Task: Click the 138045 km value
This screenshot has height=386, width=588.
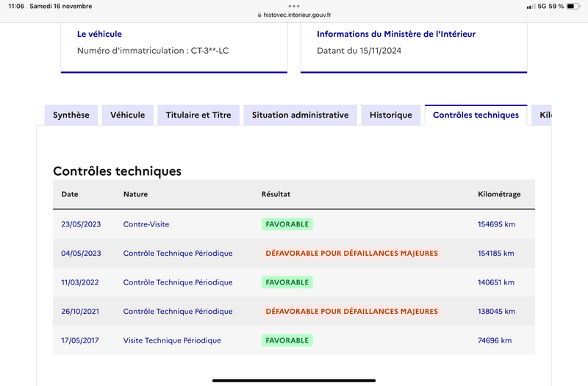Action: [x=497, y=311]
